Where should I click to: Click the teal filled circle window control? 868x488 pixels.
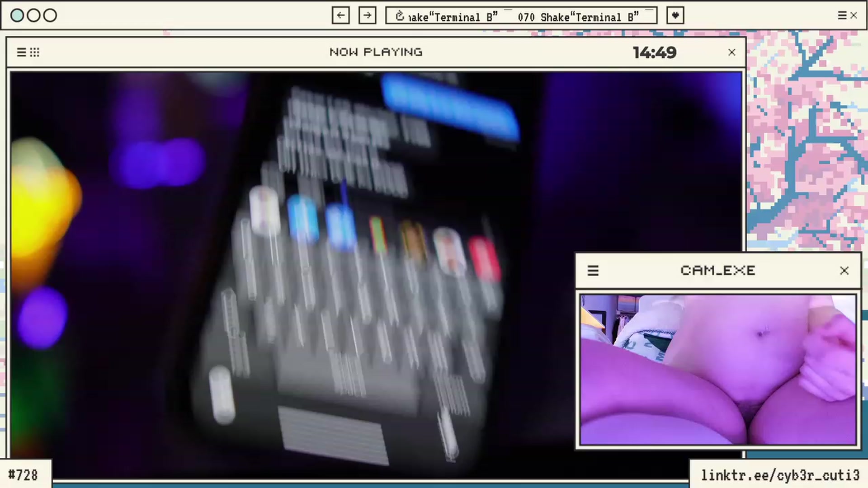17,15
